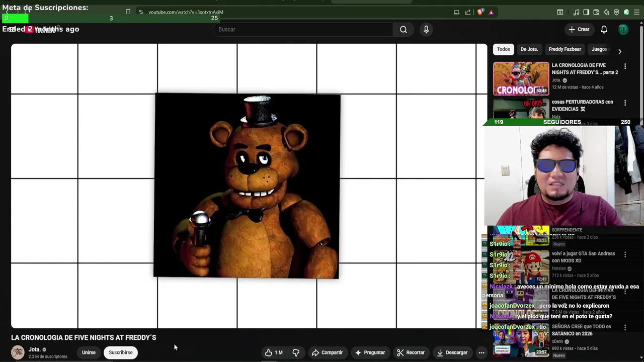Select the Freddy Fazbear filter chip
This screenshot has width=644, height=362.
point(565,49)
